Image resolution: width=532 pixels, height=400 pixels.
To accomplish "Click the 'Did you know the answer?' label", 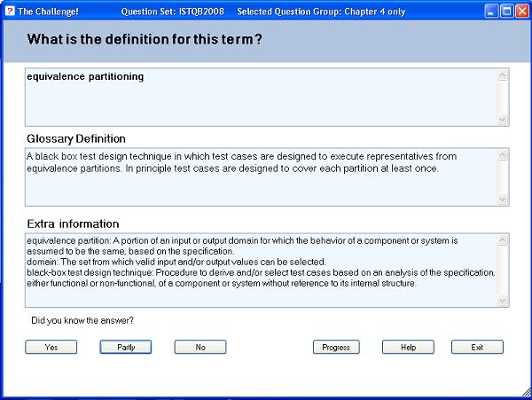I will coord(82,320).
